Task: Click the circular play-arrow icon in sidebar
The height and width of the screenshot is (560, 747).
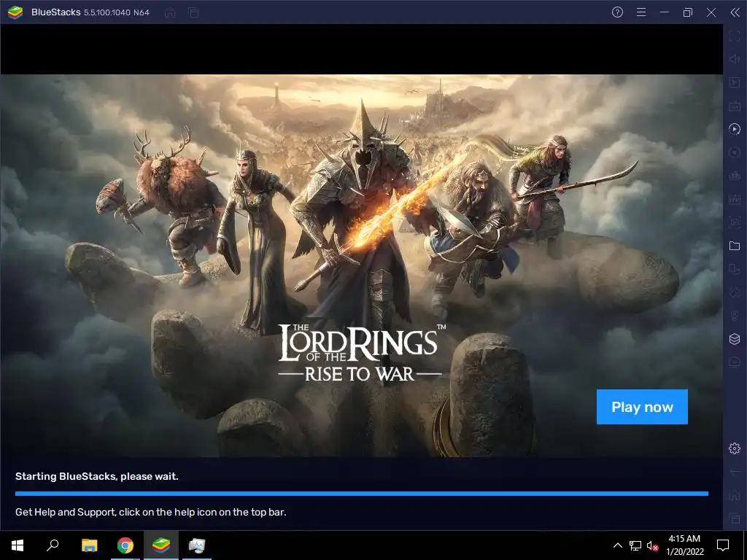Action: [x=735, y=129]
